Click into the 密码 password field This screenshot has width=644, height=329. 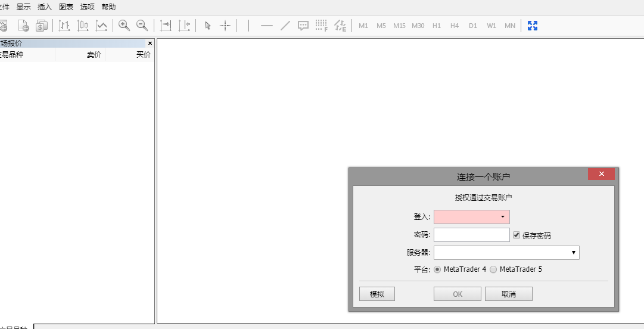[x=471, y=235]
